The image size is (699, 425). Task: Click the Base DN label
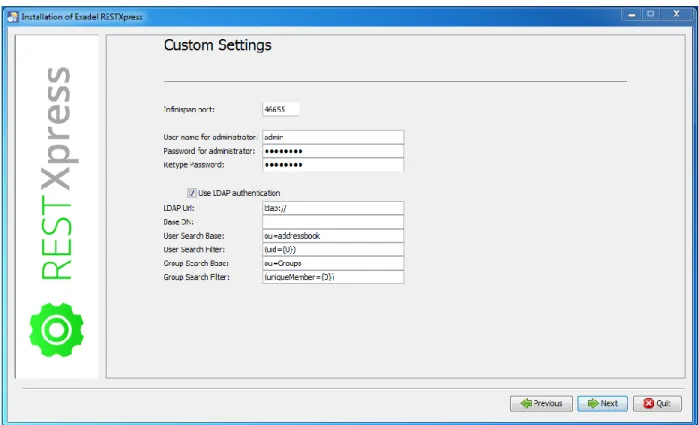[178, 222]
